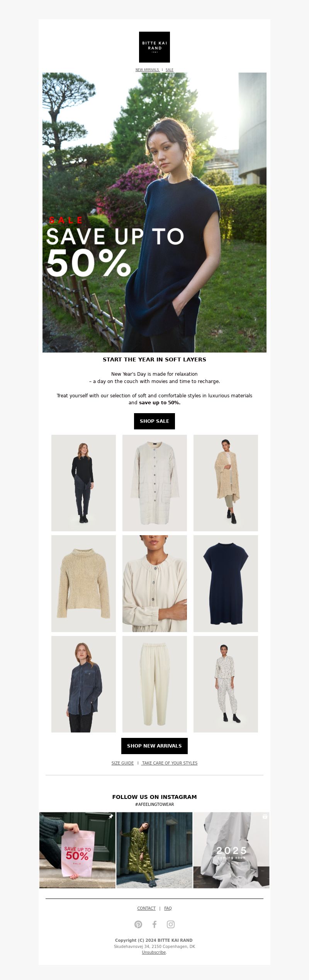Open the Size Guide link
The width and height of the screenshot is (309, 980).
(x=122, y=763)
